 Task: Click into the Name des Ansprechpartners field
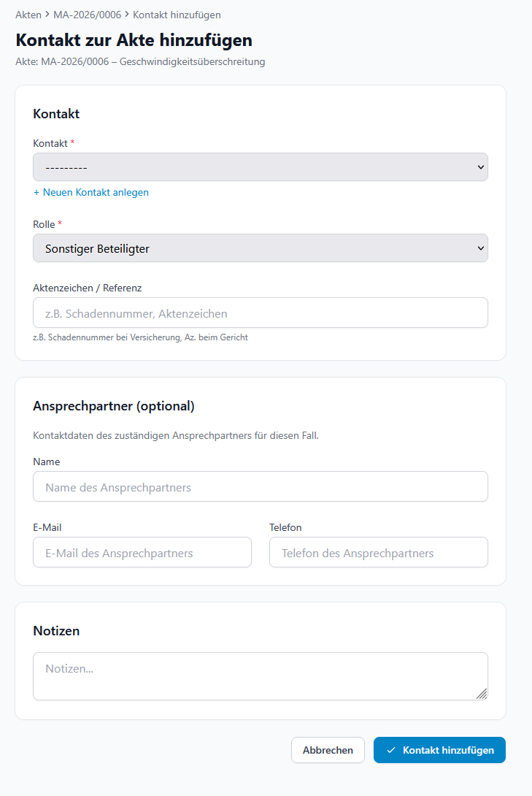coord(260,487)
